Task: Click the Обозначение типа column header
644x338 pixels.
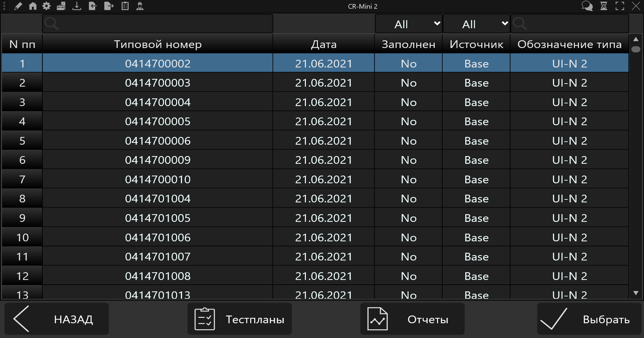Action: click(570, 44)
